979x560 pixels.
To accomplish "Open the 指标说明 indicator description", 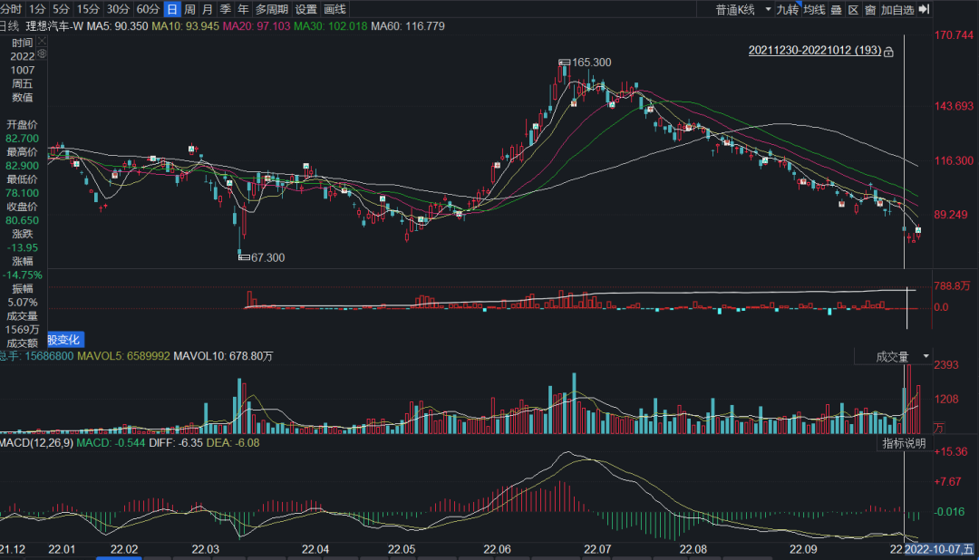I will pos(905,443).
